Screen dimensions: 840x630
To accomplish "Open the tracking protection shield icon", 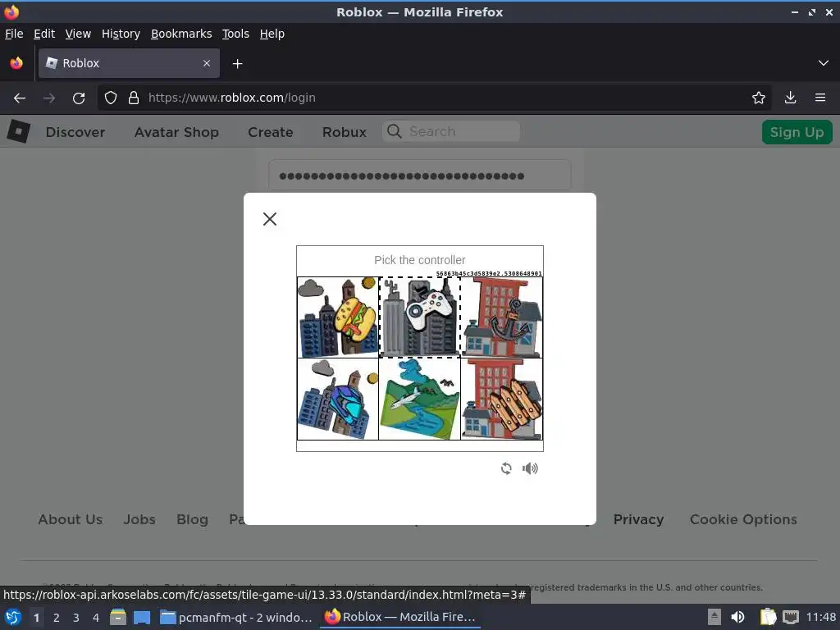I will pyautogui.click(x=111, y=98).
